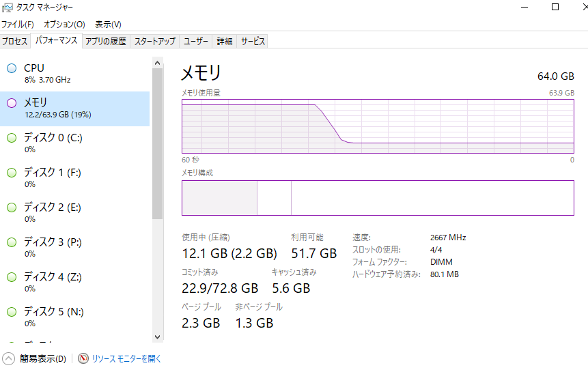Click the purple メモリ circle icon

(12, 103)
